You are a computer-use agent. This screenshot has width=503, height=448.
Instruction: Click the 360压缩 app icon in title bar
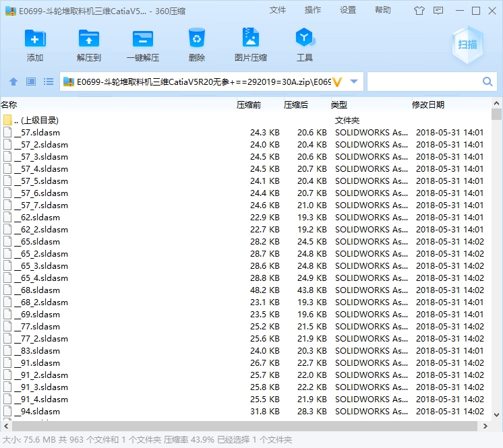[11, 11]
